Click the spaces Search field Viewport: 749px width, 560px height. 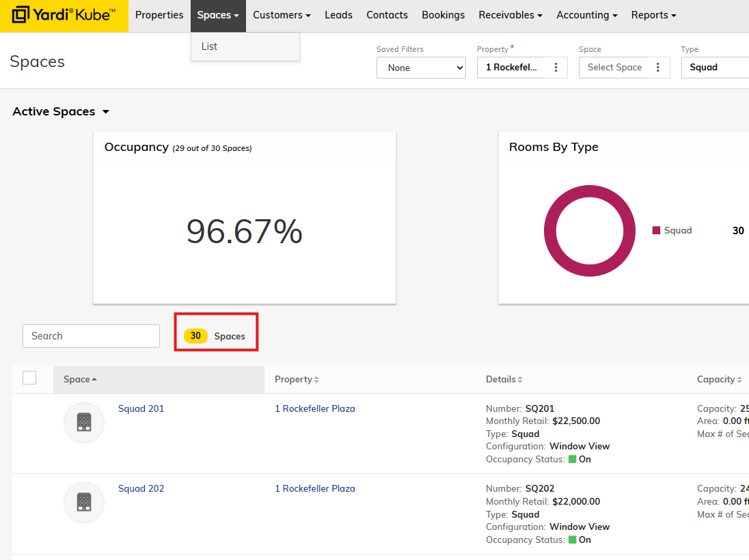(91, 336)
